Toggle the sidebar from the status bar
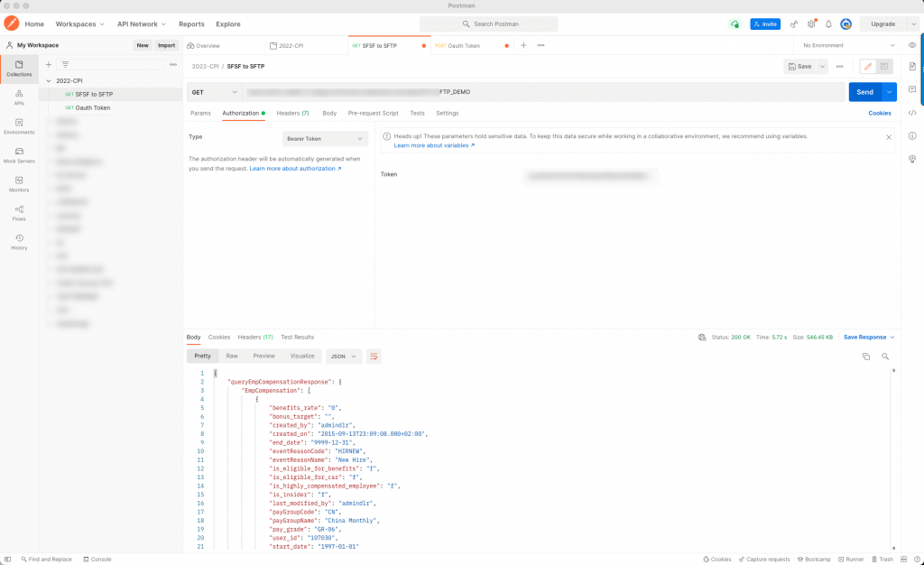The image size is (924, 565). point(7,559)
